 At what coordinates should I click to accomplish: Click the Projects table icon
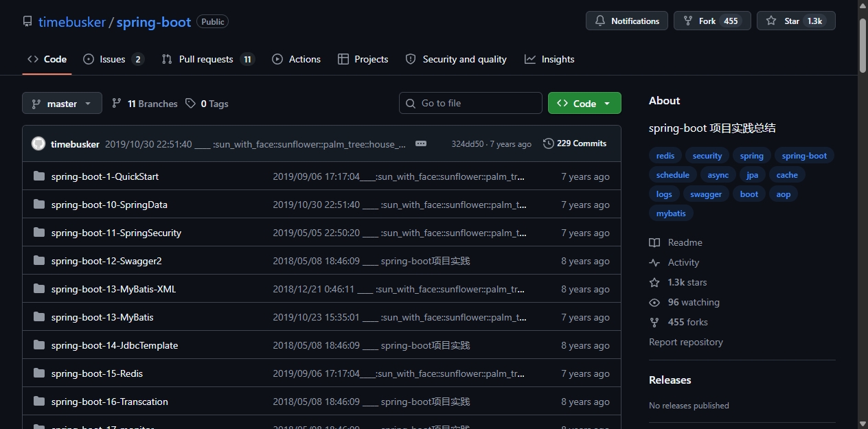click(x=343, y=59)
